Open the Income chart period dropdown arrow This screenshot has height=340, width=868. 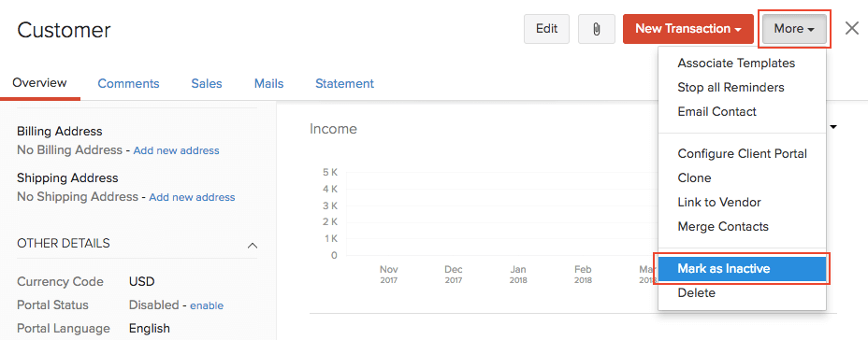(833, 128)
